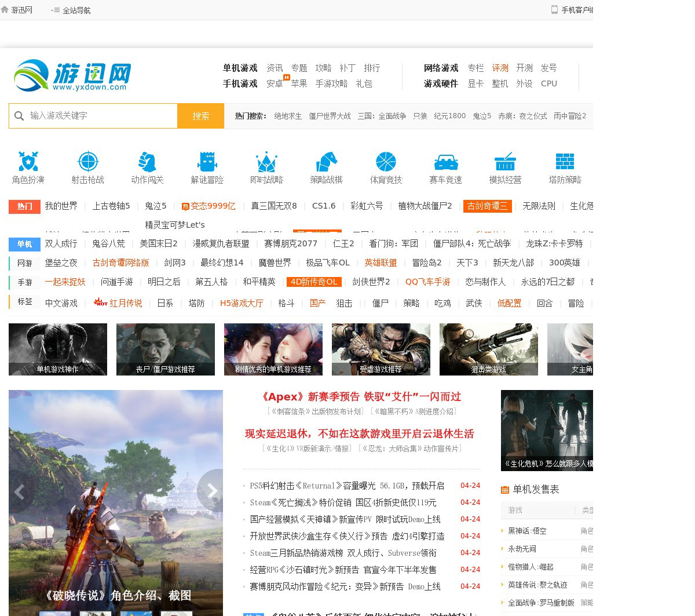The image size is (695, 616).
Task: Open 怪物猎人:崛起 in release list
Action: [x=531, y=567]
